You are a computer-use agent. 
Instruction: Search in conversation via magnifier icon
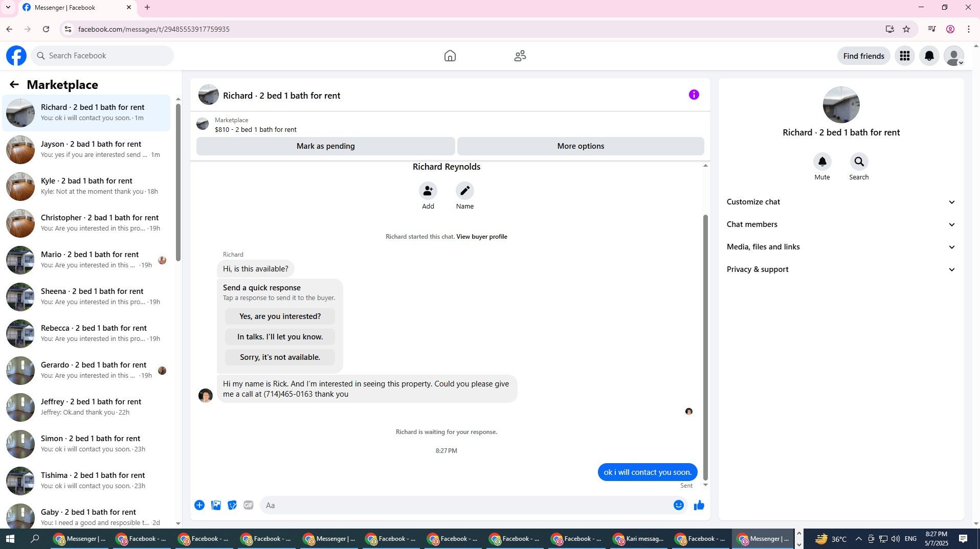859,162
